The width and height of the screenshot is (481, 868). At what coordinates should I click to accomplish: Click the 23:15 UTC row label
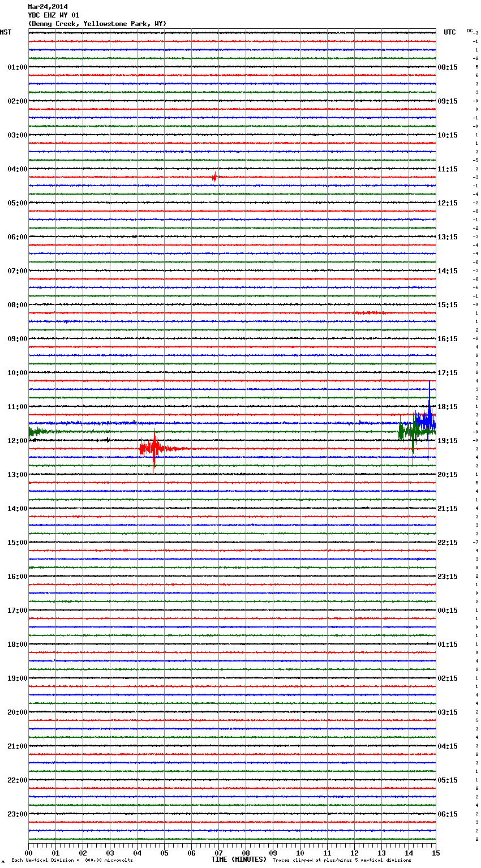tap(448, 577)
